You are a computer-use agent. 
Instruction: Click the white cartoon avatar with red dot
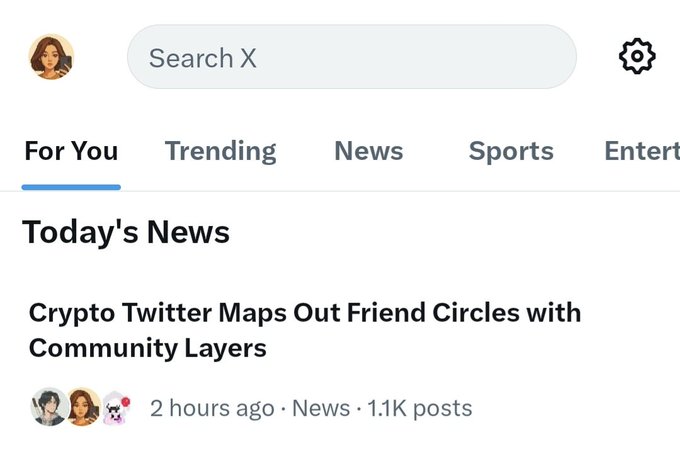click(115, 408)
